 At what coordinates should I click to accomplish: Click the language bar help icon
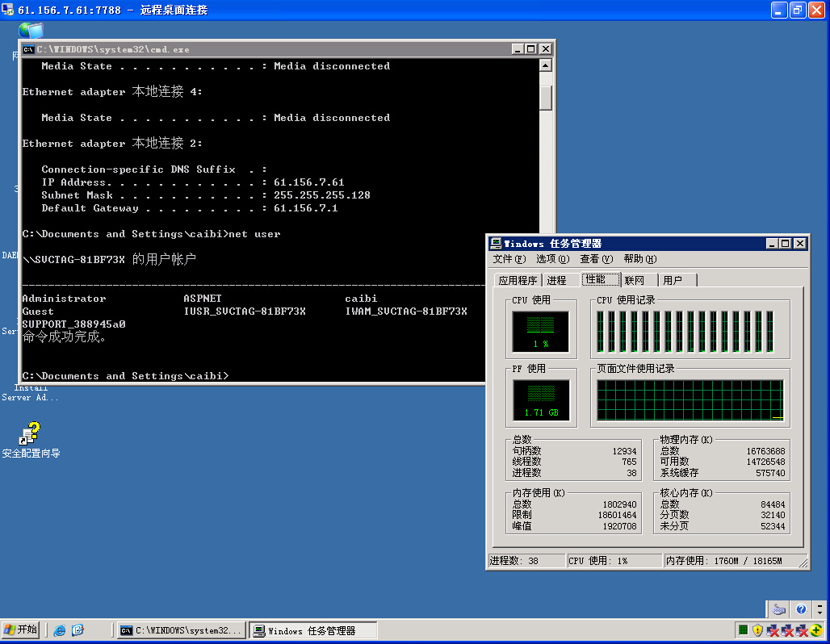[801, 609]
